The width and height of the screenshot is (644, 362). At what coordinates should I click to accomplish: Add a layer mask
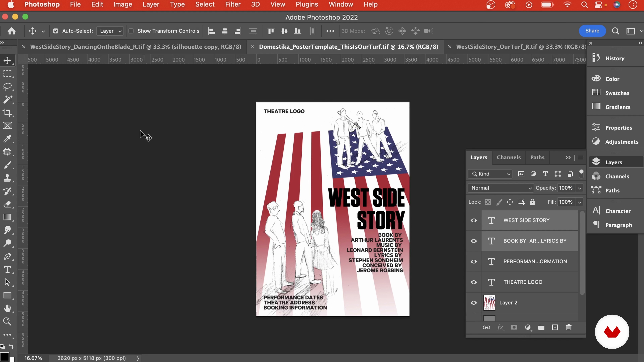point(514,327)
